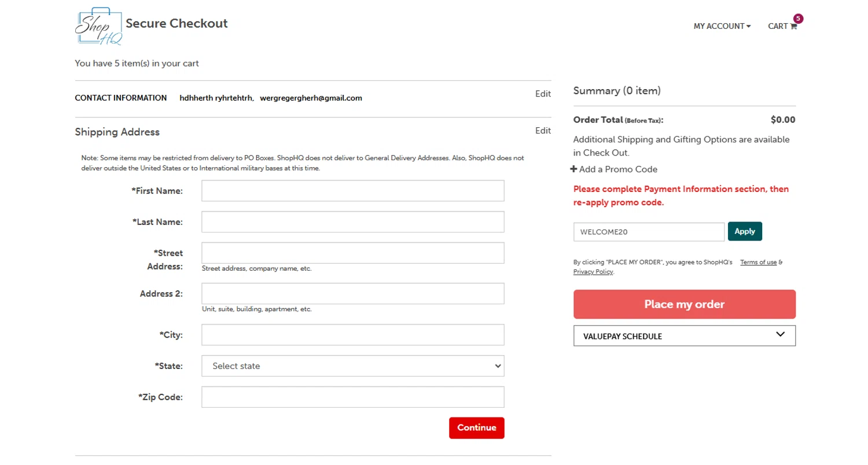
Task: Click the Address 2 input field
Action: (x=352, y=293)
